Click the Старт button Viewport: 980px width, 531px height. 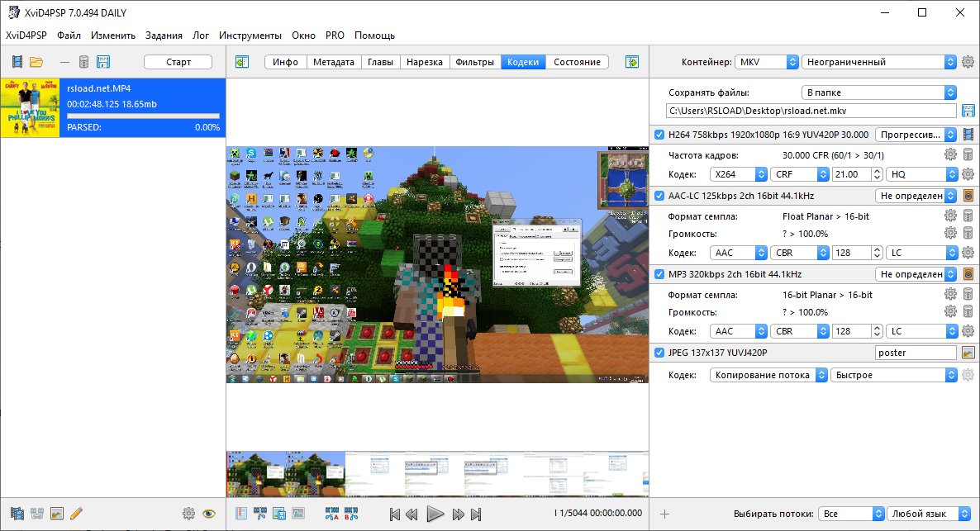click(x=178, y=62)
